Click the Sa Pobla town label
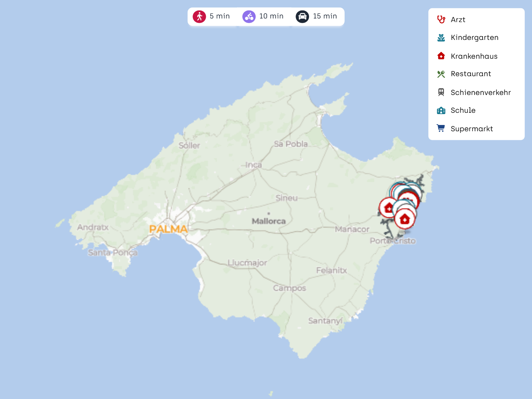532x399 pixels. [291, 144]
